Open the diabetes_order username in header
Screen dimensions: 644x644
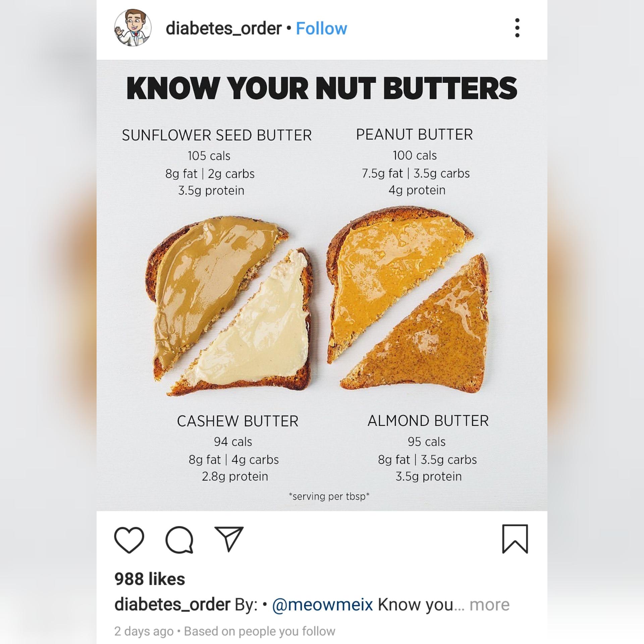224,29
